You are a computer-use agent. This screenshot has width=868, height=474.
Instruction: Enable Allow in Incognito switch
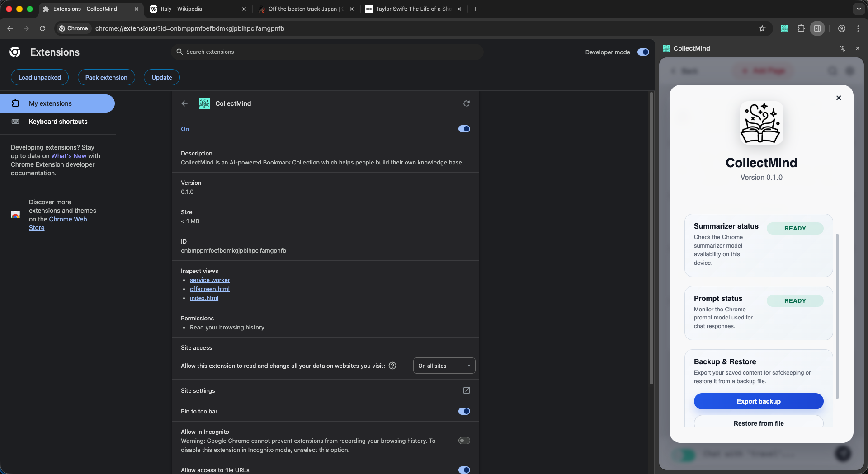(464, 441)
